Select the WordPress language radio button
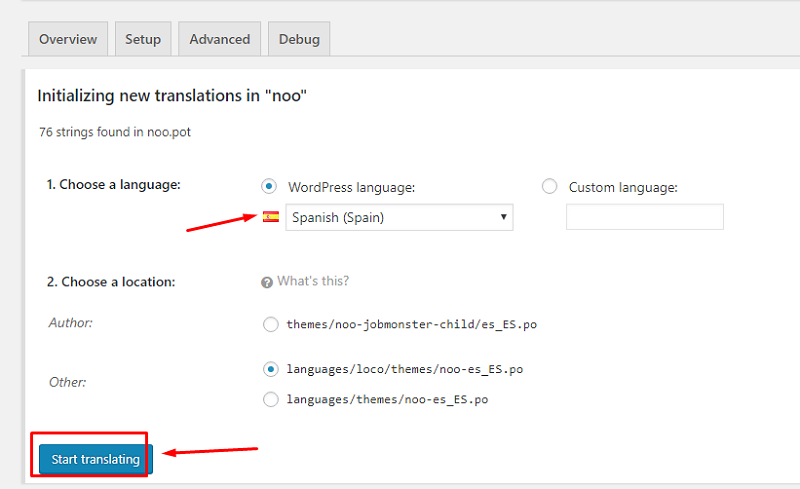 (x=269, y=186)
